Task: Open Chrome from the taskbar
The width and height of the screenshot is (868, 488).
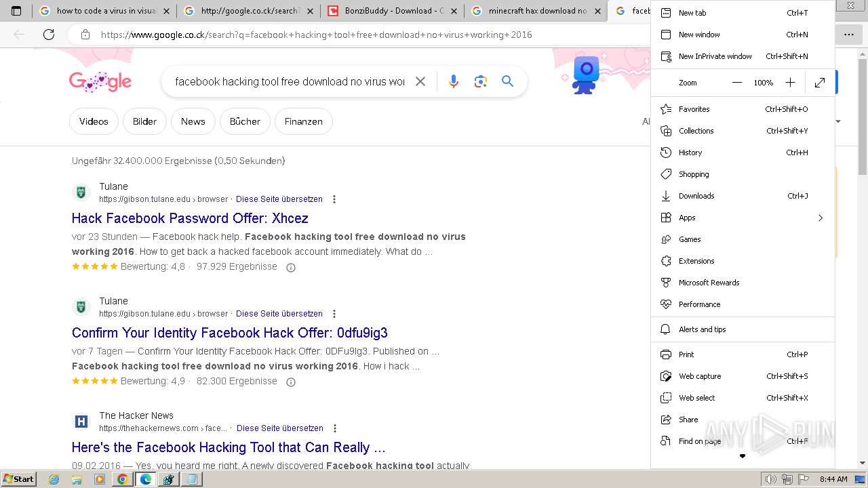Action: click(122, 479)
